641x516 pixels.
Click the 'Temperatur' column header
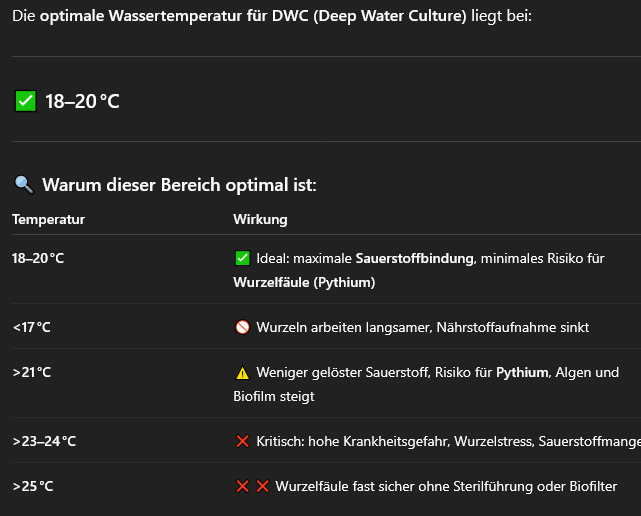[48, 219]
